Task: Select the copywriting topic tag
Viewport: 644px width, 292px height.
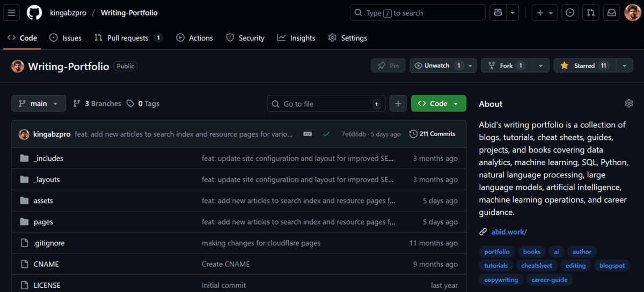Action: [501, 280]
